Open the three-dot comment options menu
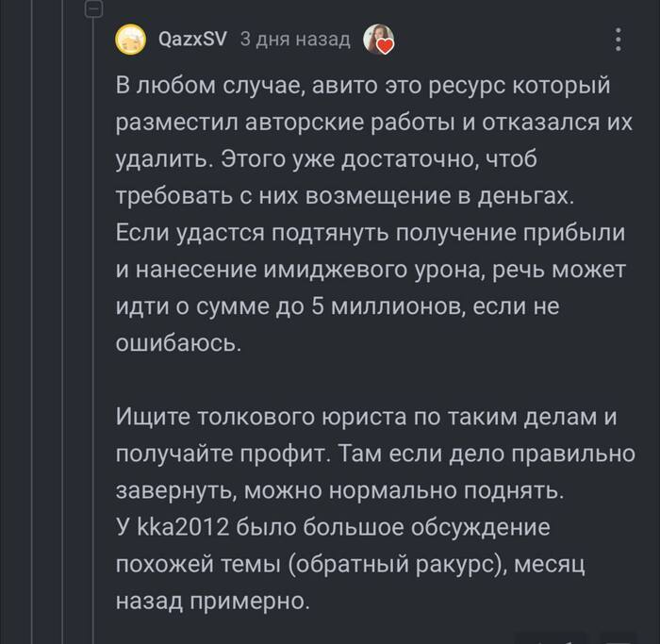The height and width of the screenshot is (644, 660). click(619, 40)
